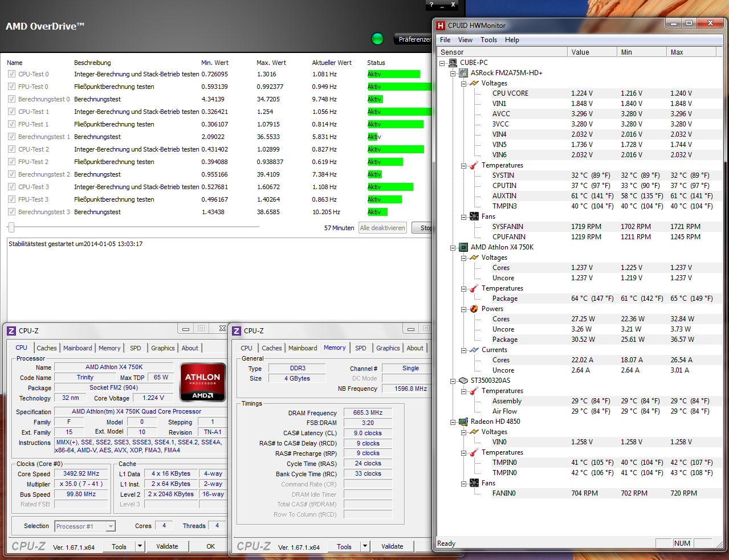Click the Präferenzen button in AMD OverDrive

coord(413,39)
